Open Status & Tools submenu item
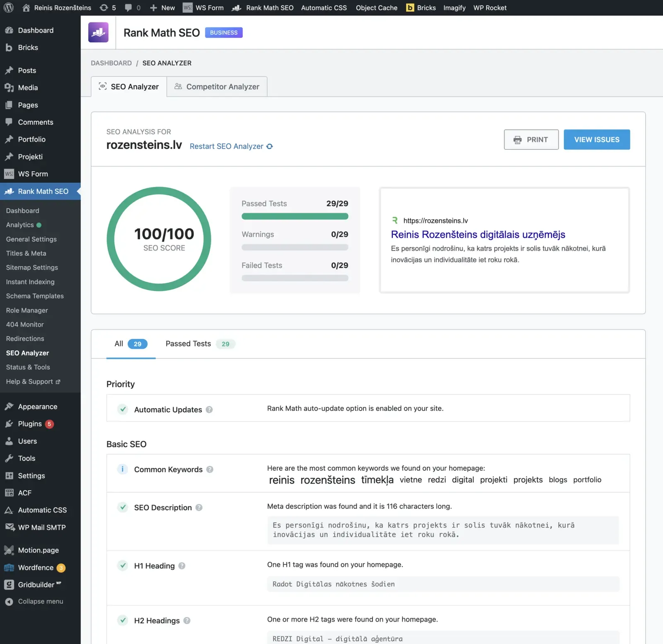 [x=28, y=367]
